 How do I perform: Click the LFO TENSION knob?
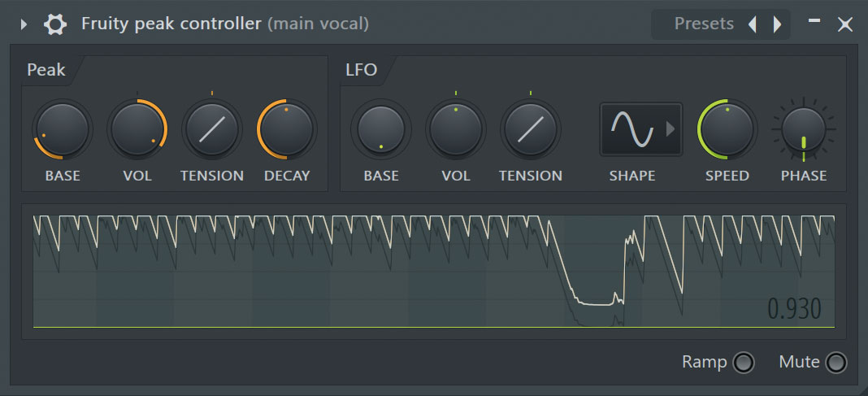[531, 129]
